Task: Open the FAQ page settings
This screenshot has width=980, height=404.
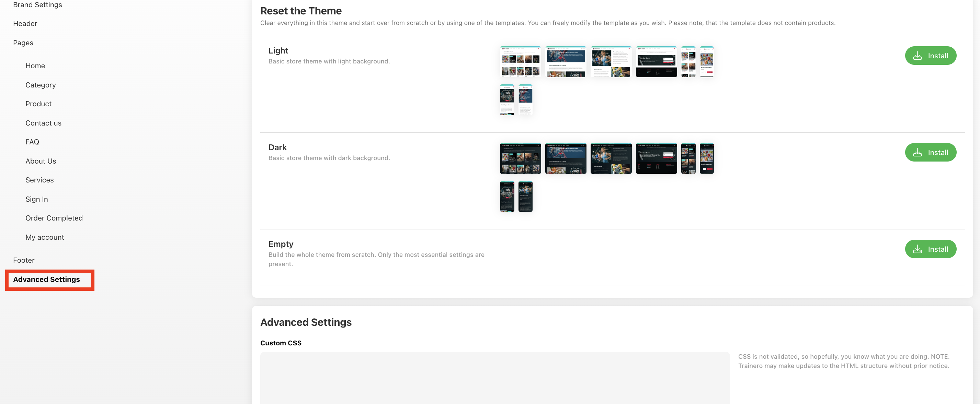Action: tap(32, 142)
